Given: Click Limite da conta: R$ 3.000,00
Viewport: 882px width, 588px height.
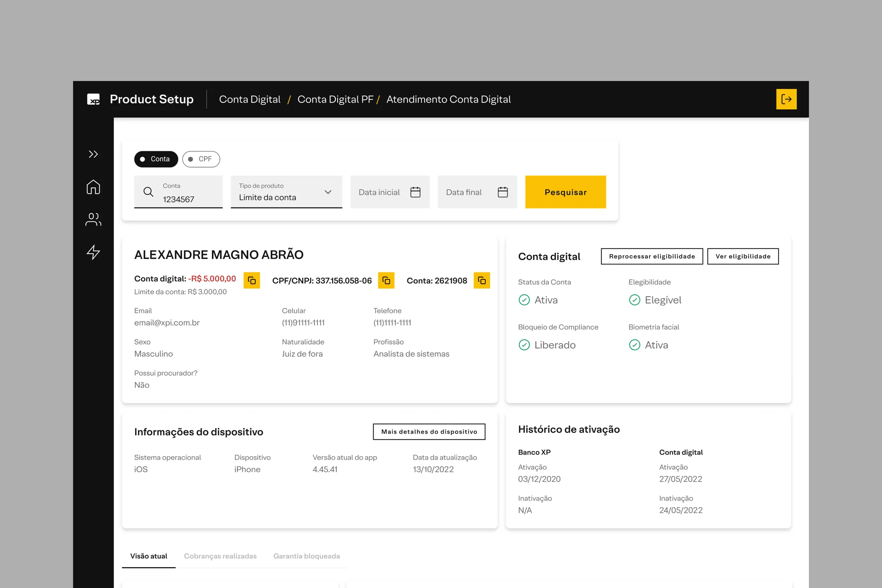Looking at the screenshot, I should pyautogui.click(x=181, y=292).
